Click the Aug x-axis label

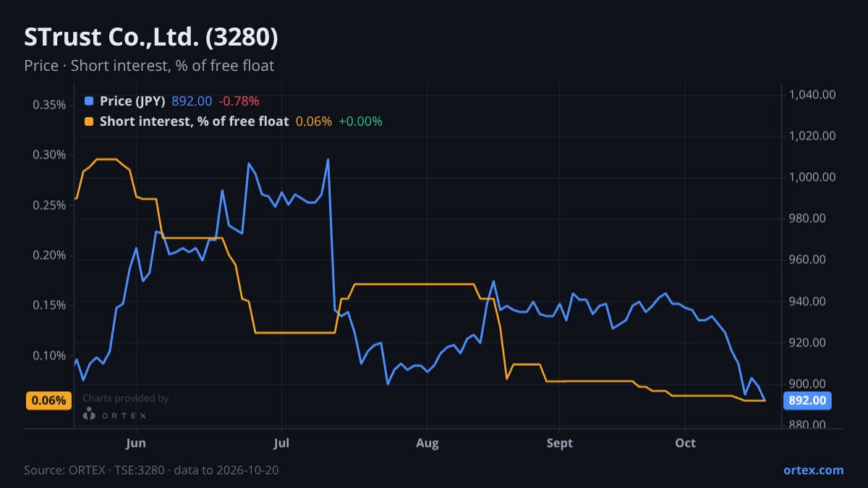427,443
